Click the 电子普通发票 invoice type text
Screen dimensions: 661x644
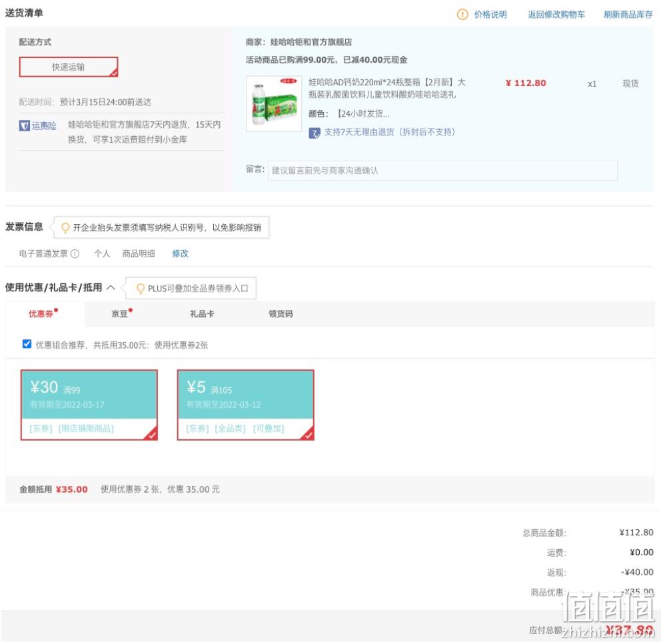click(43, 253)
